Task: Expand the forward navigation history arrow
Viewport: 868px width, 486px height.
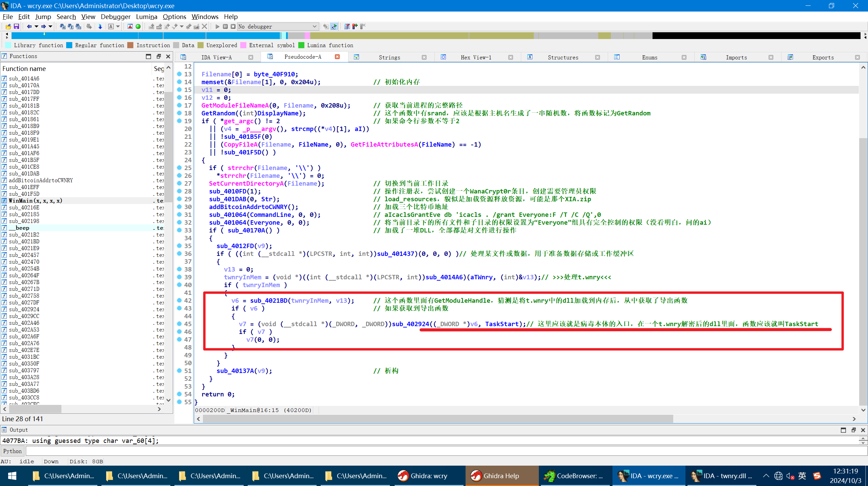Action: tap(51, 26)
